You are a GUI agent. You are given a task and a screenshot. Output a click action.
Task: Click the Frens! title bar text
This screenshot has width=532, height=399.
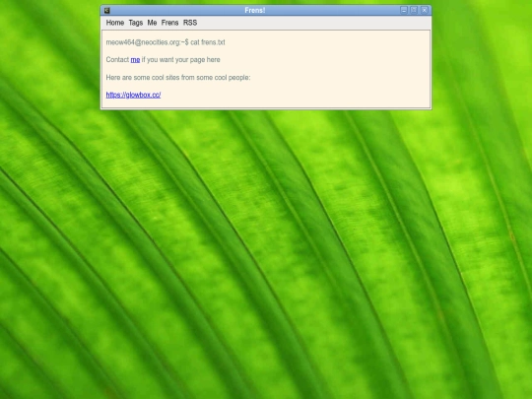255,10
